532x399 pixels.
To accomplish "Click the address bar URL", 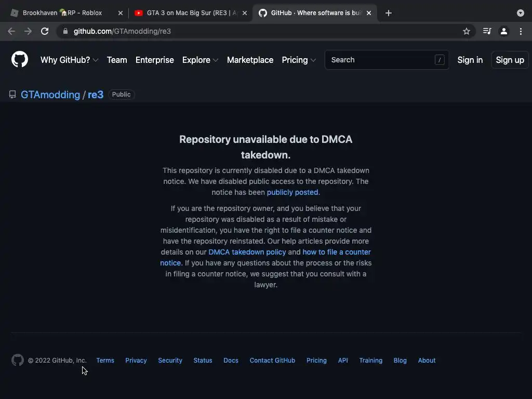I will tap(122, 31).
